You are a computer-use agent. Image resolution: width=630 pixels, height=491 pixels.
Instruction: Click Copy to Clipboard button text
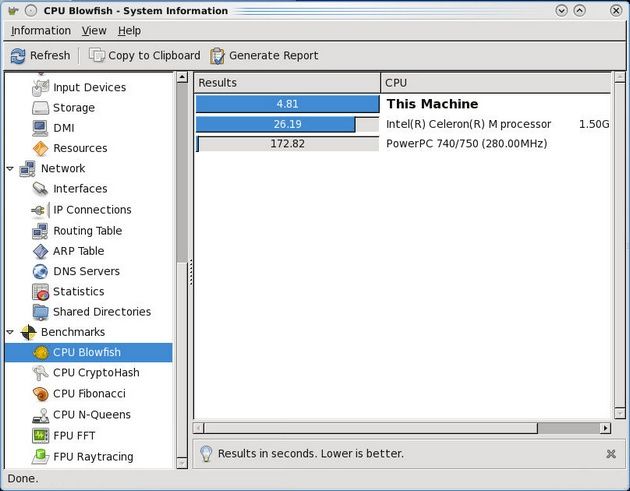pos(154,55)
